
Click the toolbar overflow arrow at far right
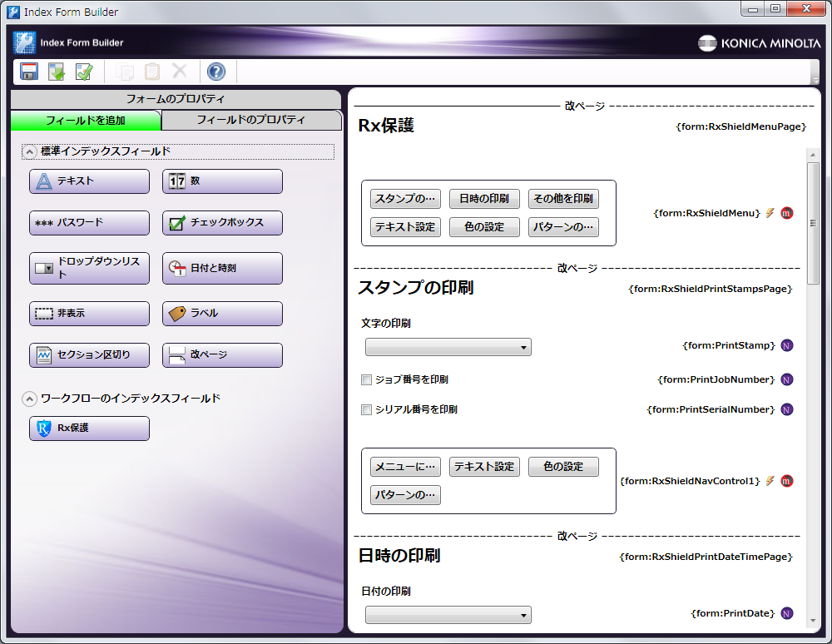pos(815,80)
